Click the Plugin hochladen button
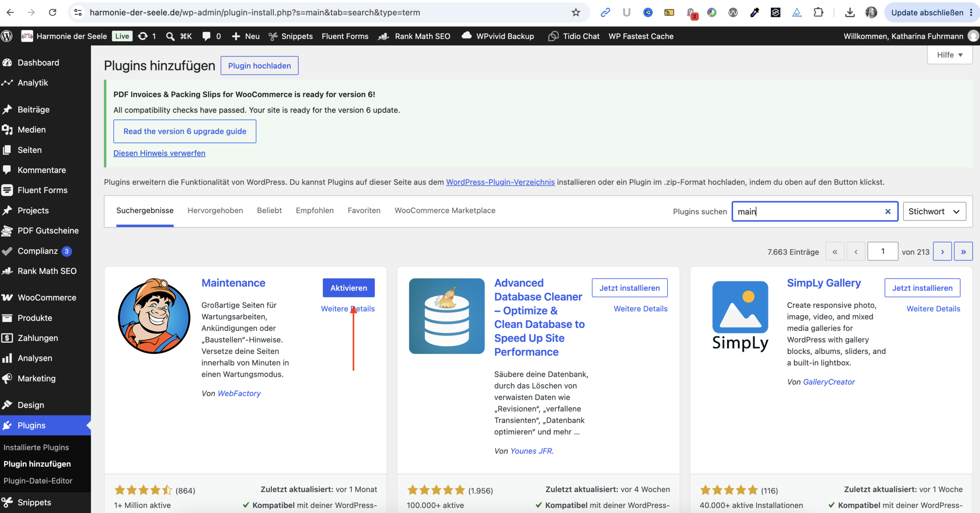The image size is (980, 513). pos(260,65)
